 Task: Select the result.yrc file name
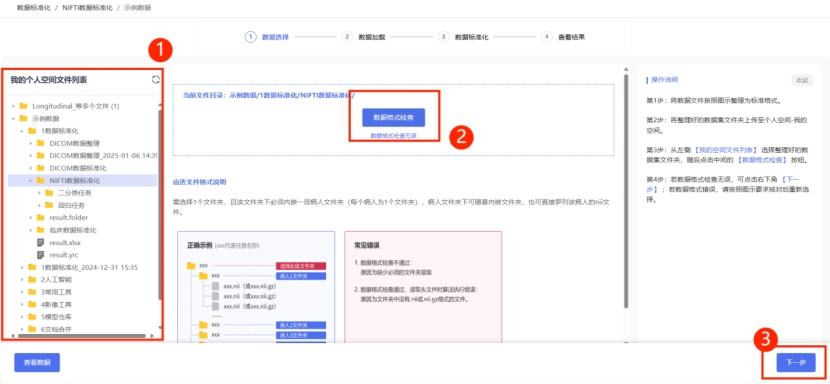tap(64, 255)
